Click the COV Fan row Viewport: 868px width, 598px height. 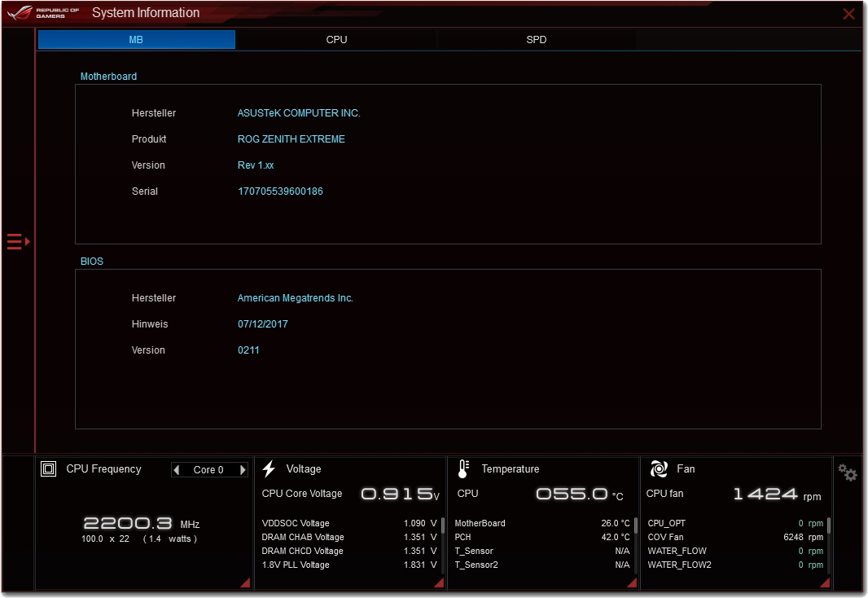click(736, 537)
